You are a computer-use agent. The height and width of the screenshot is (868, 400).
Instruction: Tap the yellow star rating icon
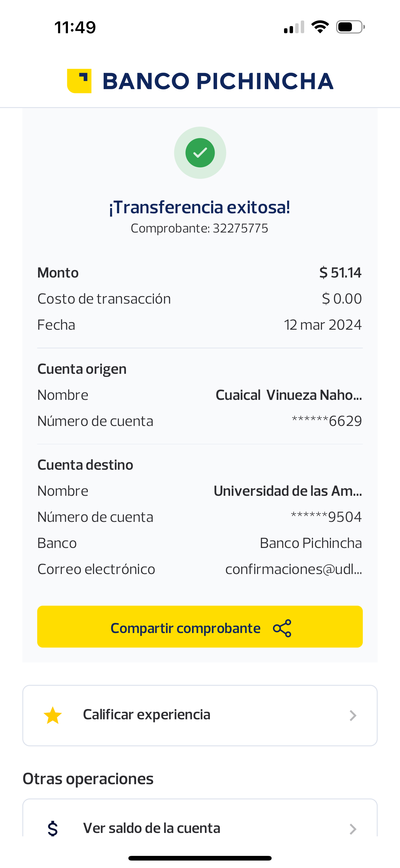click(x=53, y=715)
